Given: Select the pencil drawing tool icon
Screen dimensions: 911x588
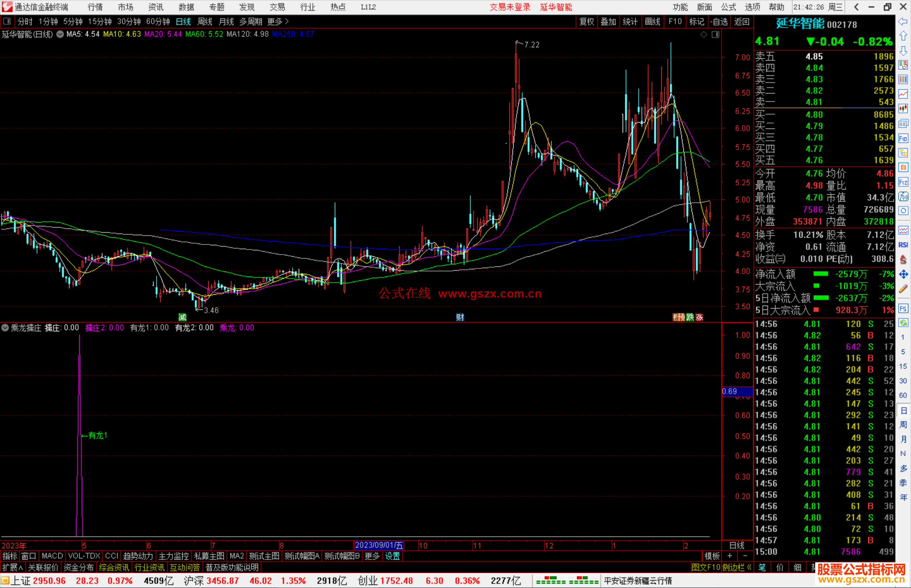Looking at the screenshot, I should click(903, 289).
